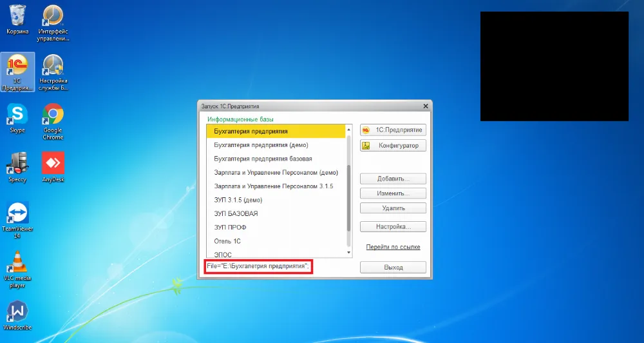Click the 1С:Предприятие launch button
The width and height of the screenshot is (644, 343).
393,130
